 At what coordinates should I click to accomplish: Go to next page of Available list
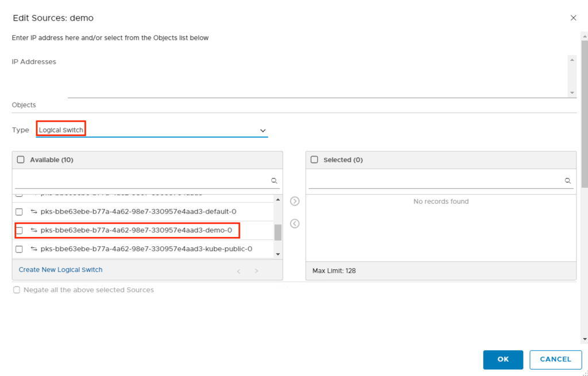tap(256, 271)
